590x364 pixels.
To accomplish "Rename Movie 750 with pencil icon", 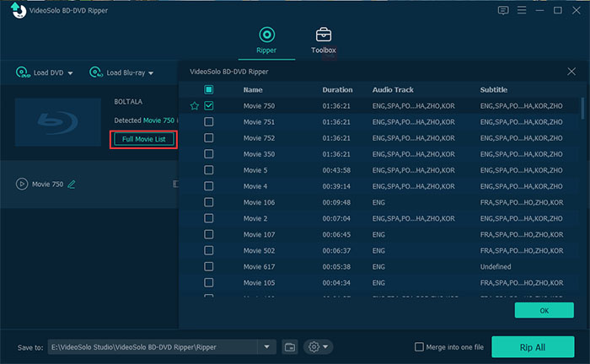I will 72,185.
